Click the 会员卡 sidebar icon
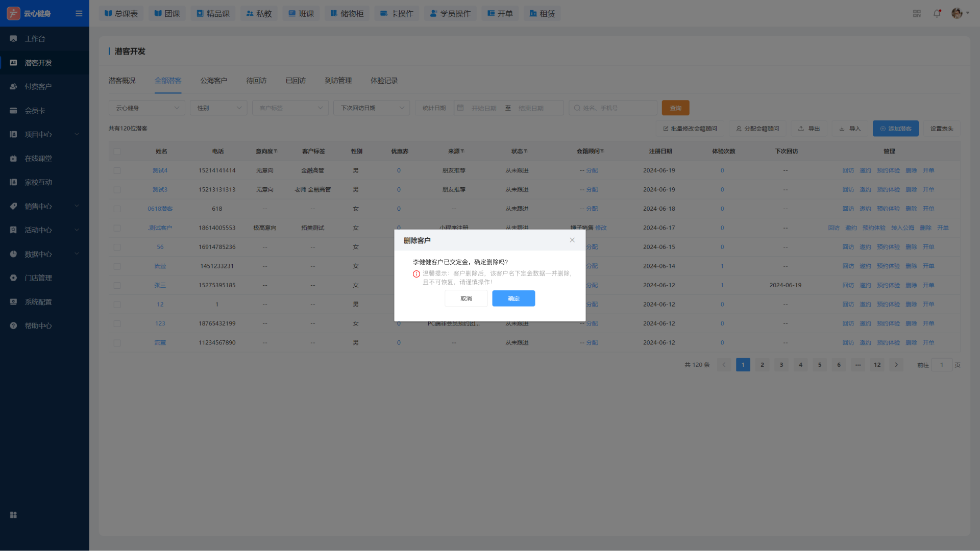 [14, 111]
